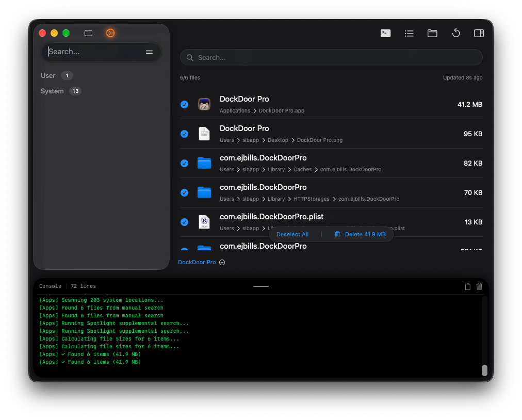The image size is (522, 420).
Task: Remove DockDoor Pro tag via minus circle
Action: click(222, 263)
